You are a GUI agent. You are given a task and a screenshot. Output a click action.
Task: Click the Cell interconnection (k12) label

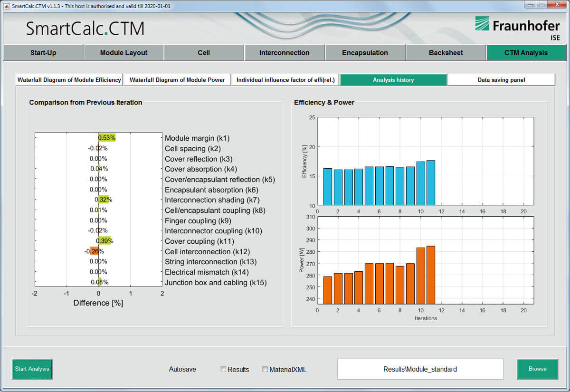pos(208,252)
